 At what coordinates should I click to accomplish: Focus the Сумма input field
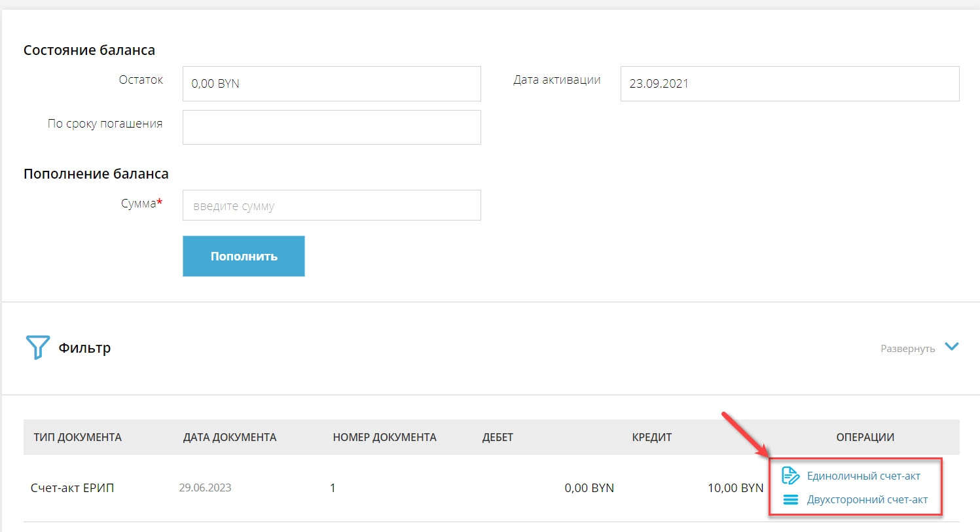(331, 205)
